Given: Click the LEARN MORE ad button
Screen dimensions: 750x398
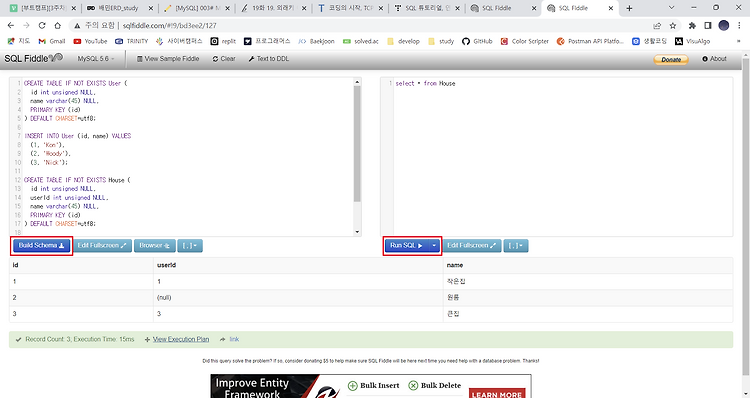Looking at the screenshot, I should 496,394.
